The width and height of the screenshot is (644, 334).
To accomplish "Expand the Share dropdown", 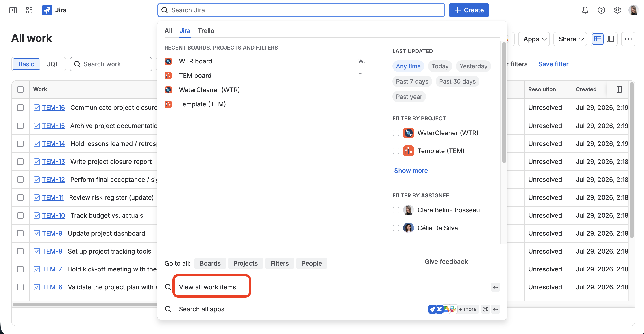I will (x=570, y=39).
